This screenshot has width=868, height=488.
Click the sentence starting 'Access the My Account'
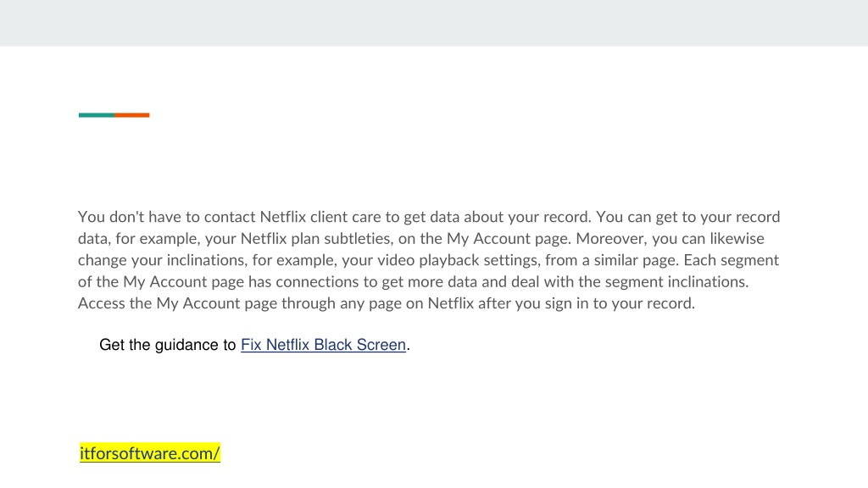pos(387,303)
